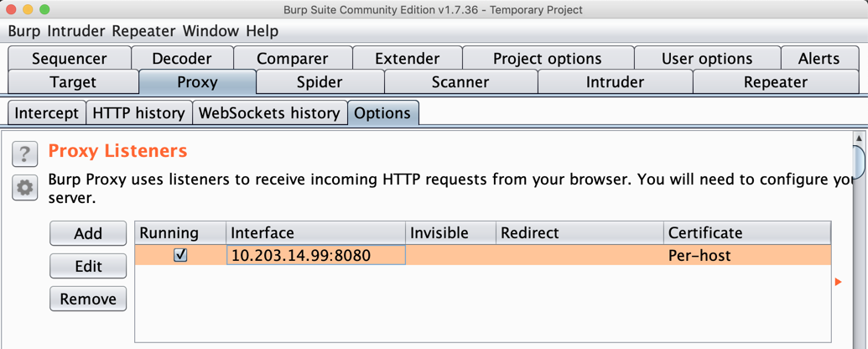Click the Proxy Listeners help question-mark icon

click(24, 154)
